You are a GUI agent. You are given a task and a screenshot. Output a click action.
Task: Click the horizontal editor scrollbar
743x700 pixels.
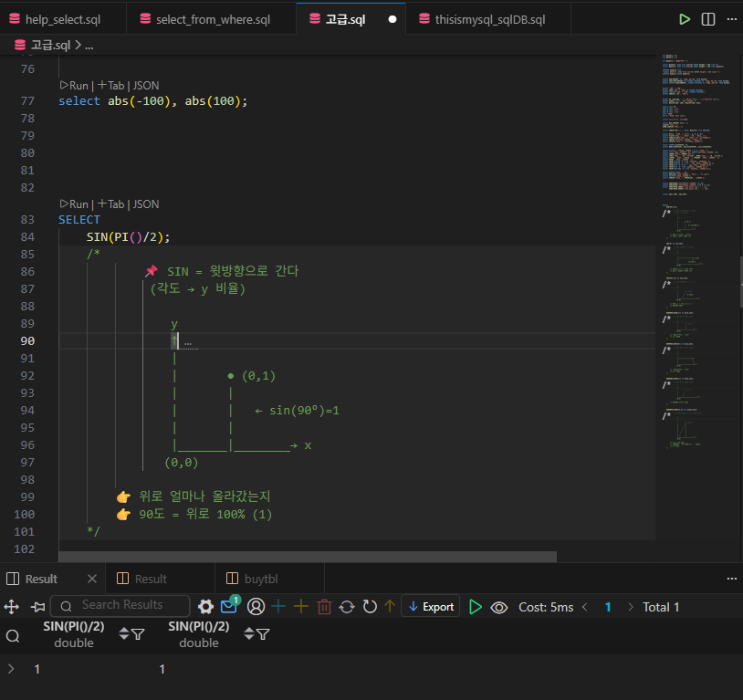[x=308, y=557]
